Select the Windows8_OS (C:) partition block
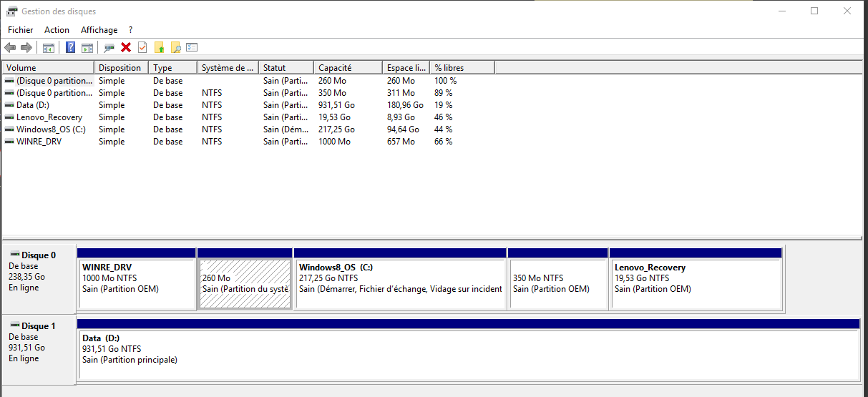Image resolution: width=868 pixels, height=397 pixels. click(x=400, y=284)
